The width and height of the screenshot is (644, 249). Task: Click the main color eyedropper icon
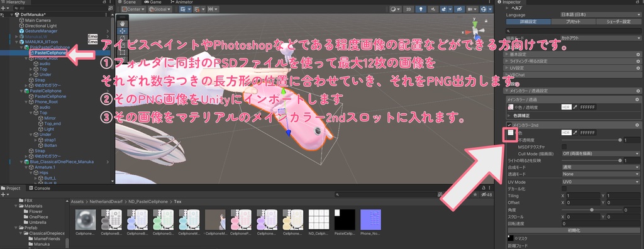(575, 107)
